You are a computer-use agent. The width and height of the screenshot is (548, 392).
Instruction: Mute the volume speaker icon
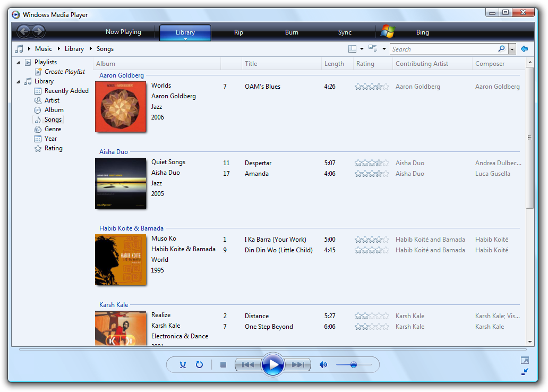pos(323,365)
